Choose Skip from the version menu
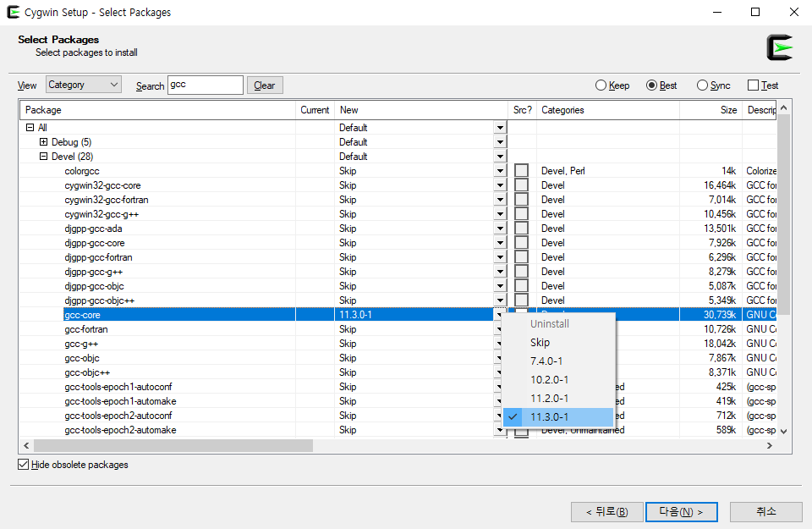Image resolution: width=812 pixels, height=529 pixels. click(558, 343)
